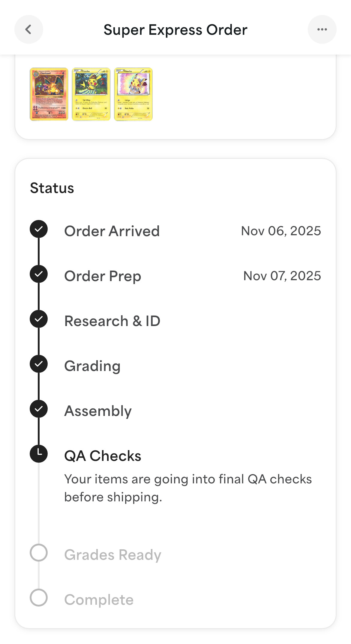
Task: Tap the Research & ID checkmark icon
Action: pyautogui.click(x=39, y=319)
